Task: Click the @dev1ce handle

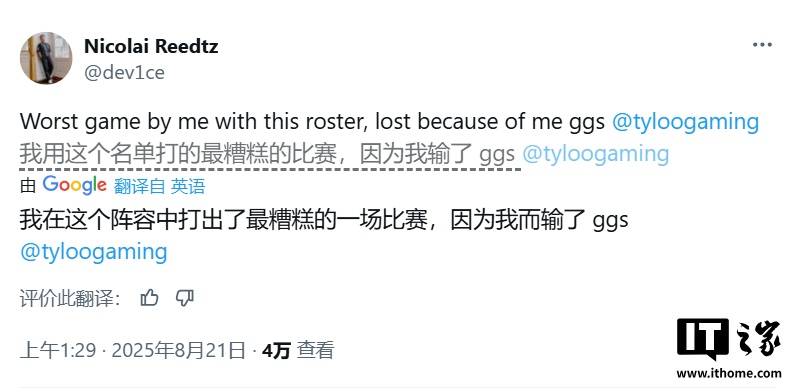Action: [124, 73]
